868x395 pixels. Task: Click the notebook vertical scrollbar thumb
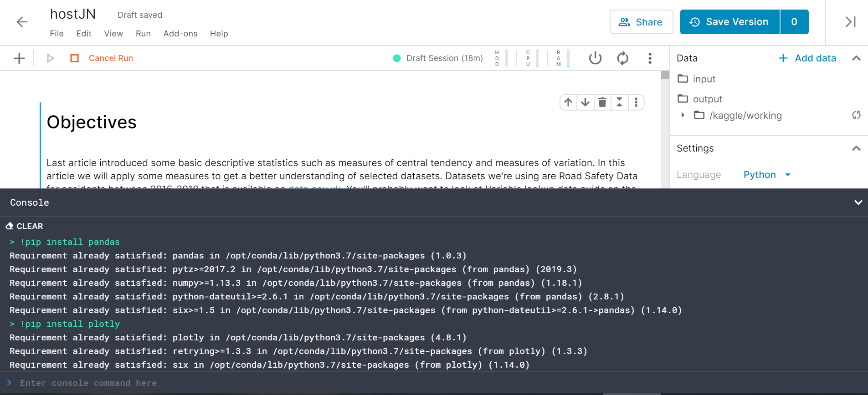coord(665,75)
